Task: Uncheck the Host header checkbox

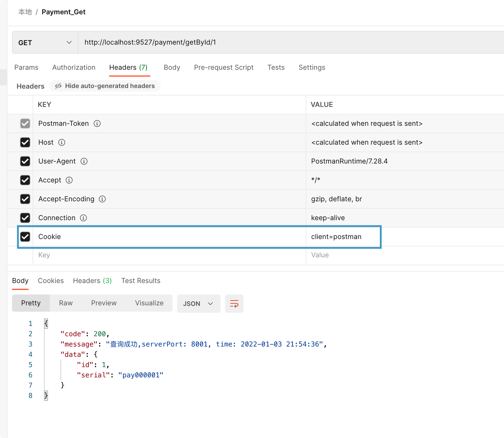Action: 25,142
